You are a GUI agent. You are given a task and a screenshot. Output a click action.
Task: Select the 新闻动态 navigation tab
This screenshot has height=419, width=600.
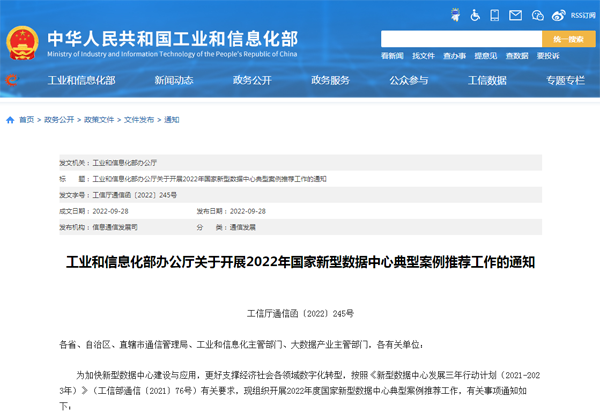point(170,80)
